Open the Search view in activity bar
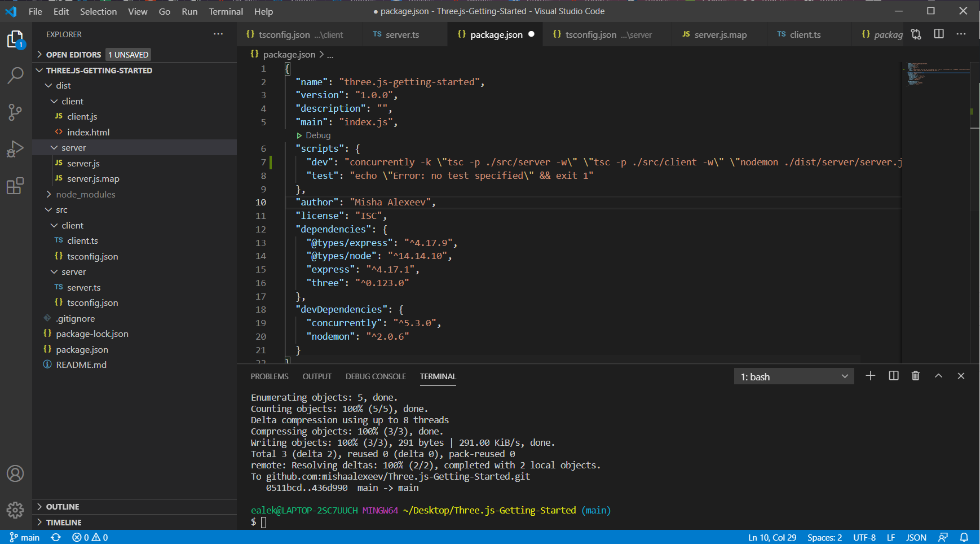Viewport: 980px width, 544px height. (15, 75)
